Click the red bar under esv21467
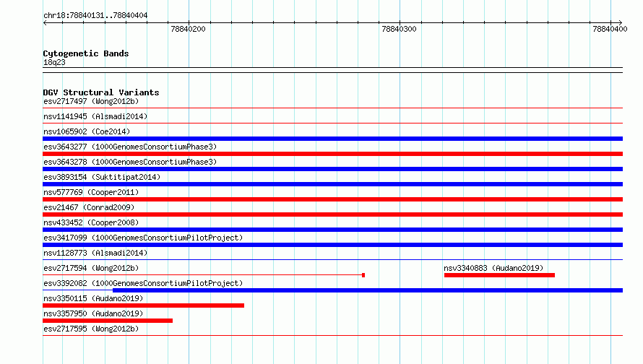The image size is (643, 364). (332, 214)
